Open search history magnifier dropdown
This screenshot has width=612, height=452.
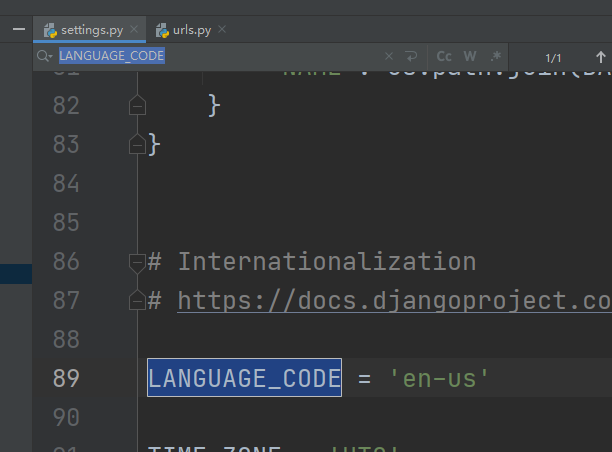44,56
